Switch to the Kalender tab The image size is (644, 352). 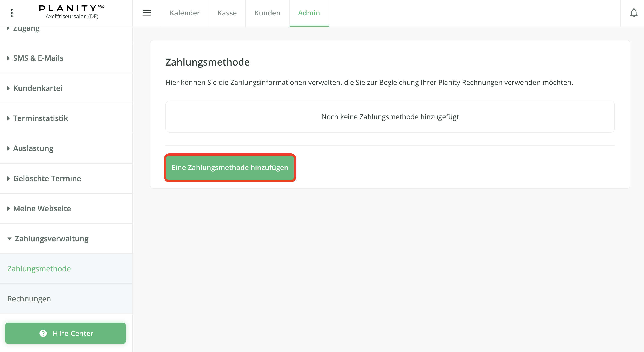tap(184, 13)
